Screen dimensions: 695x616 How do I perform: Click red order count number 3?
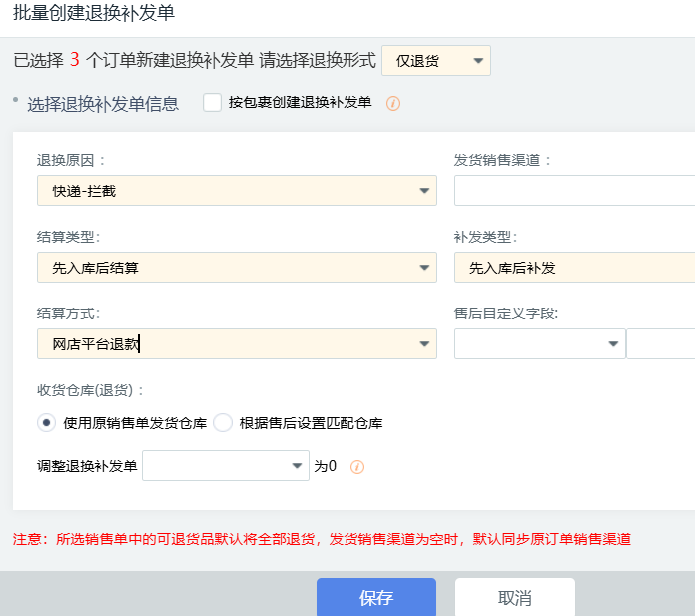tap(75, 59)
